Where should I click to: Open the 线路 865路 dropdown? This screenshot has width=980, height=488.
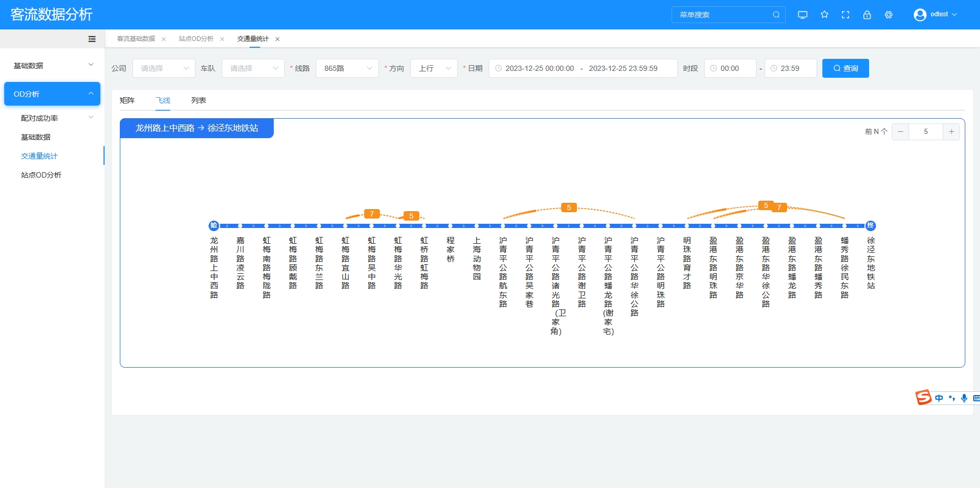pyautogui.click(x=347, y=68)
